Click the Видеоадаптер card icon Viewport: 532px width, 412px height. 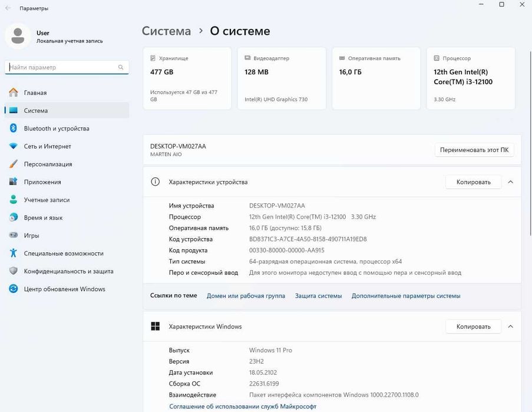click(247, 58)
